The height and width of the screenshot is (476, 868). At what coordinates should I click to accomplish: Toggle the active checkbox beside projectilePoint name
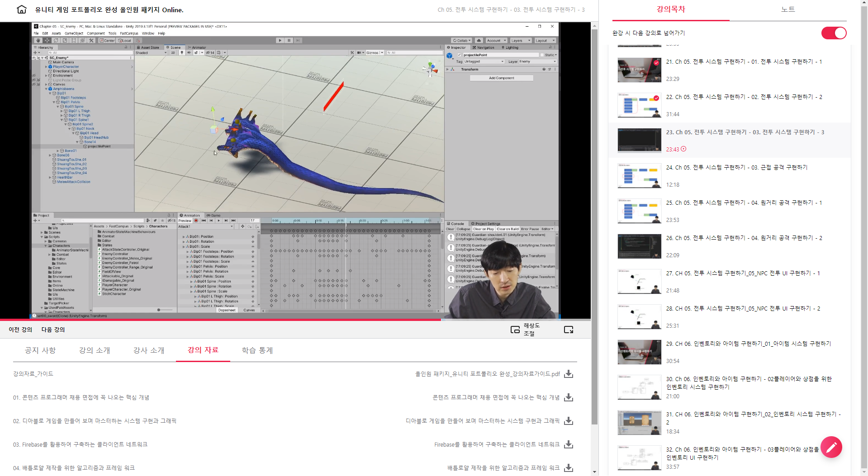[x=459, y=55]
